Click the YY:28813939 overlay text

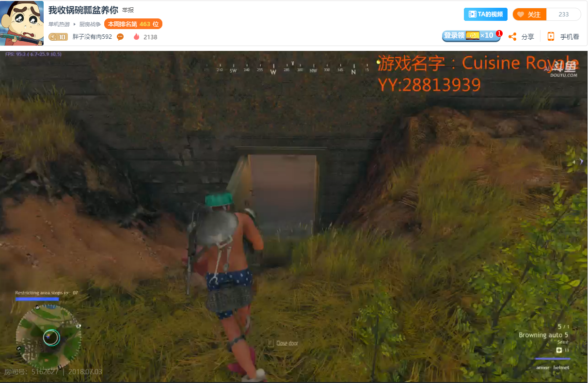(429, 85)
